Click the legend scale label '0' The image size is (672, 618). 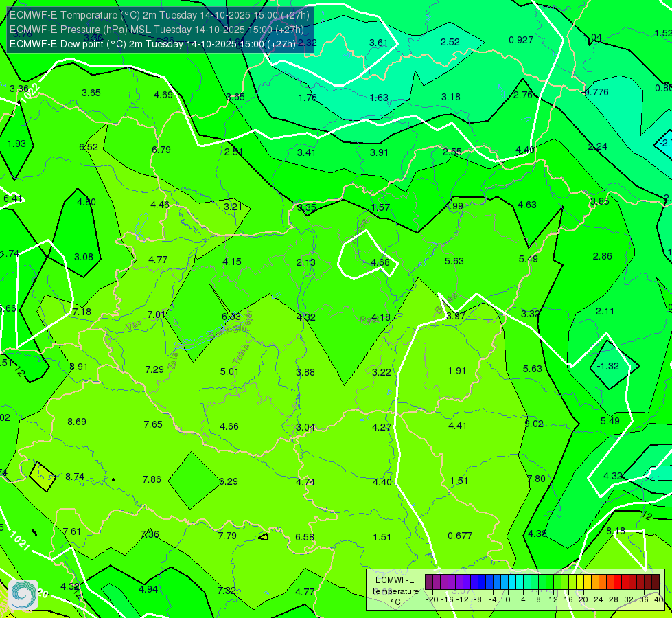pos(508,599)
